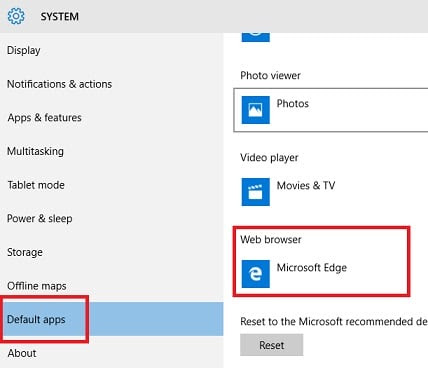This screenshot has width=428, height=368.
Task: Open the Display settings page
Action: tap(112, 50)
